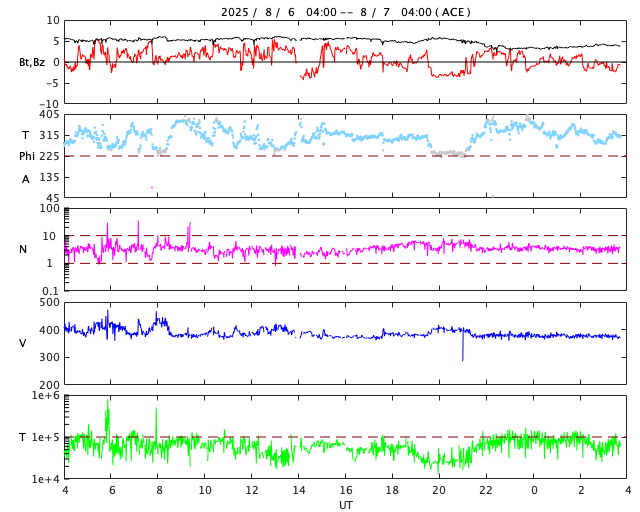The image size is (640, 512).
Task: Click the "18" hour label on the UT axis
Action: coord(393,490)
